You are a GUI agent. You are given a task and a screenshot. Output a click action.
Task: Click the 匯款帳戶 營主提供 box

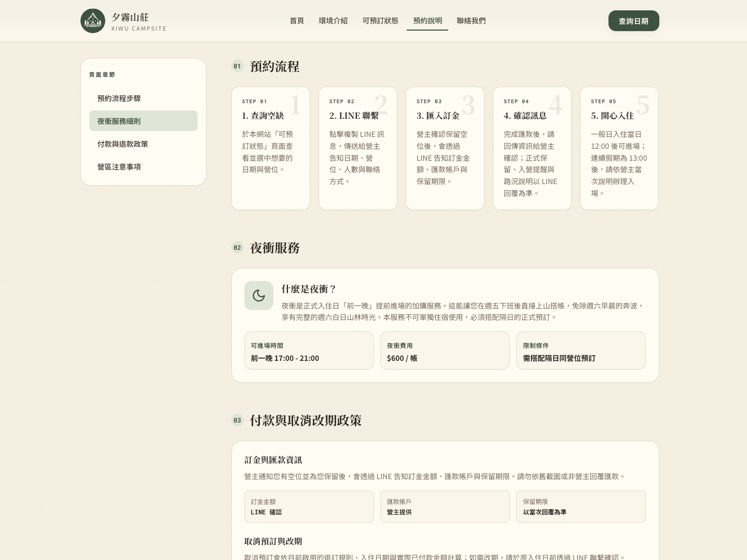pos(445,507)
